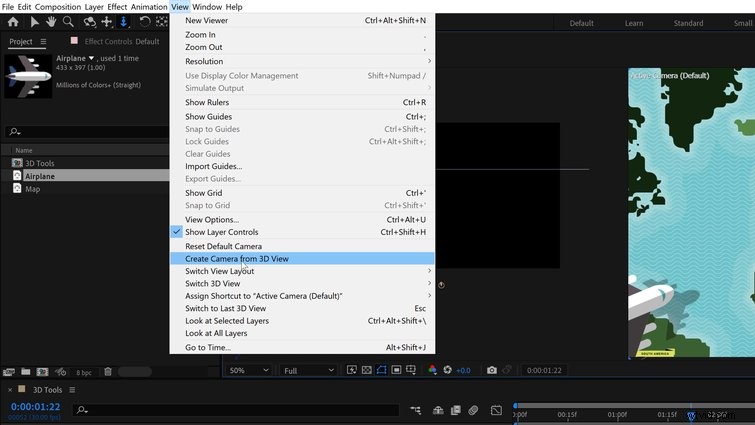Open Composition Mini-Flowchart icon

pos(416,410)
